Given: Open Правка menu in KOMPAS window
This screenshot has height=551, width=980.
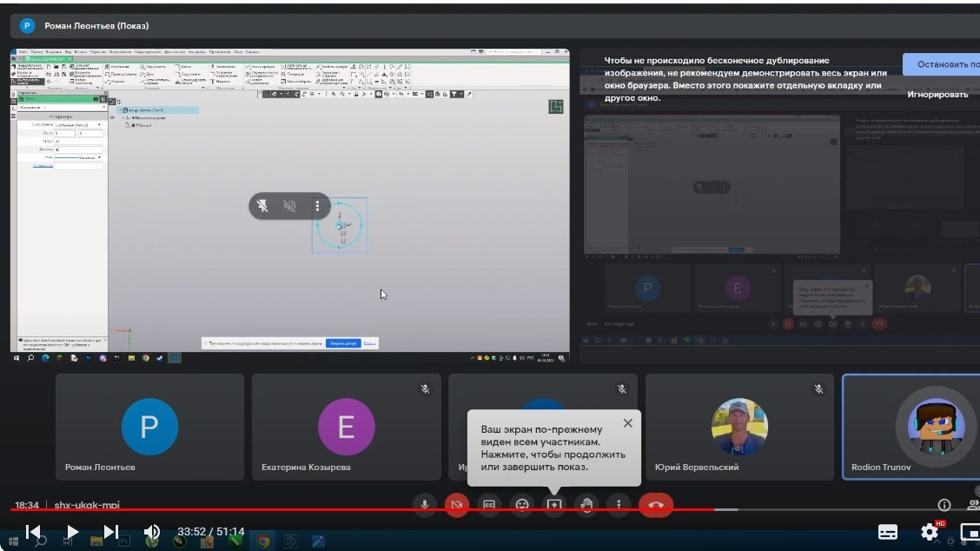Looking at the screenshot, I should [36, 52].
